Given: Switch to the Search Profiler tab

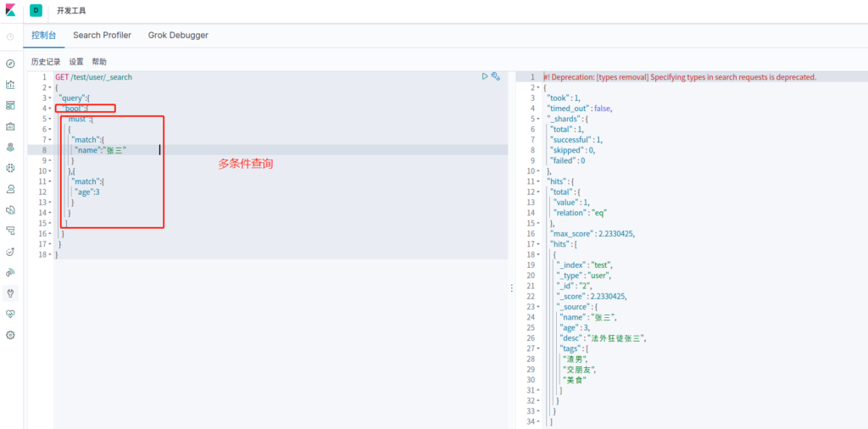Looking at the screenshot, I should 102,36.
